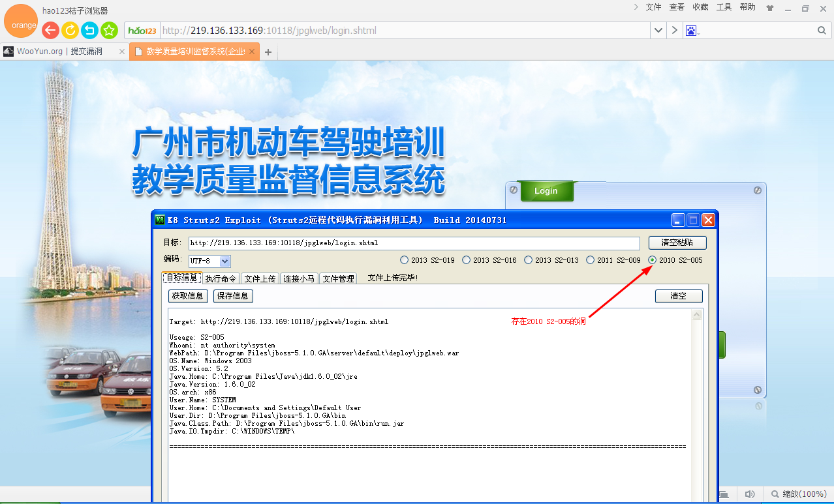Go back with the red arrow button

pyautogui.click(x=50, y=30)
